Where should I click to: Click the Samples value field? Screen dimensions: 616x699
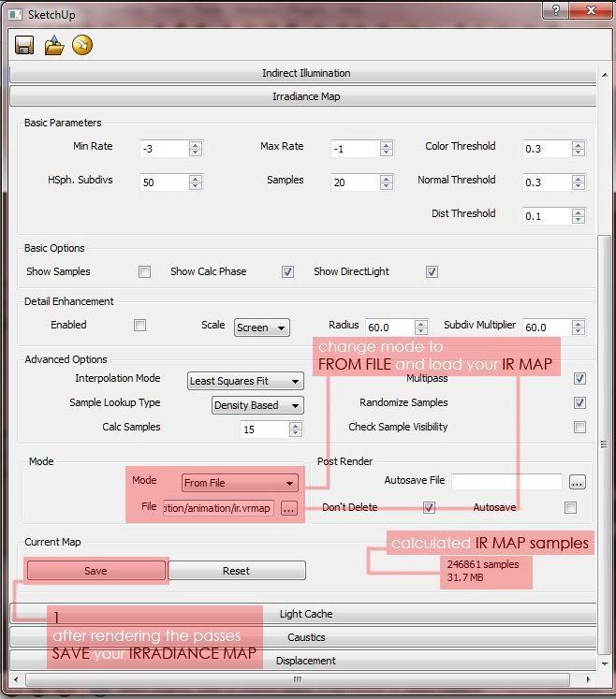(356, 182)
